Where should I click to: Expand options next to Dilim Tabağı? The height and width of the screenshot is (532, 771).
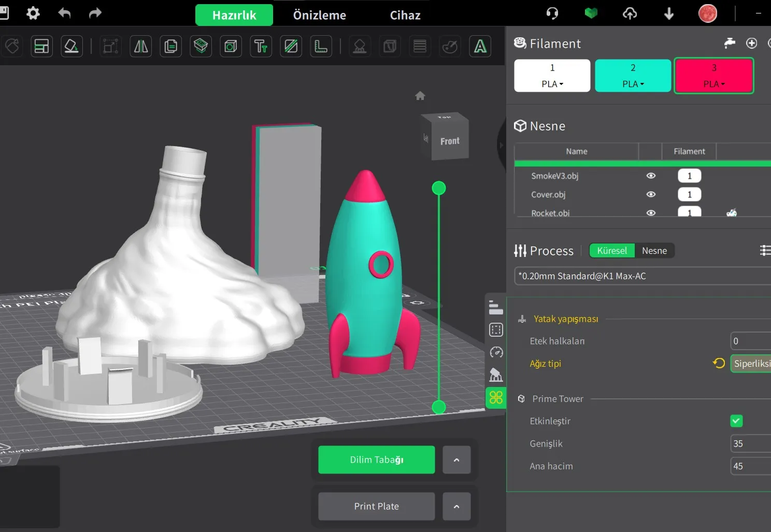tap(456, 459)
